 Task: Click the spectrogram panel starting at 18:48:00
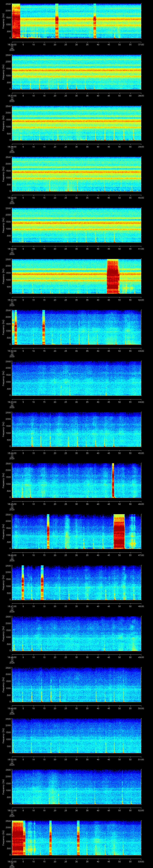[x=77, y=634]
